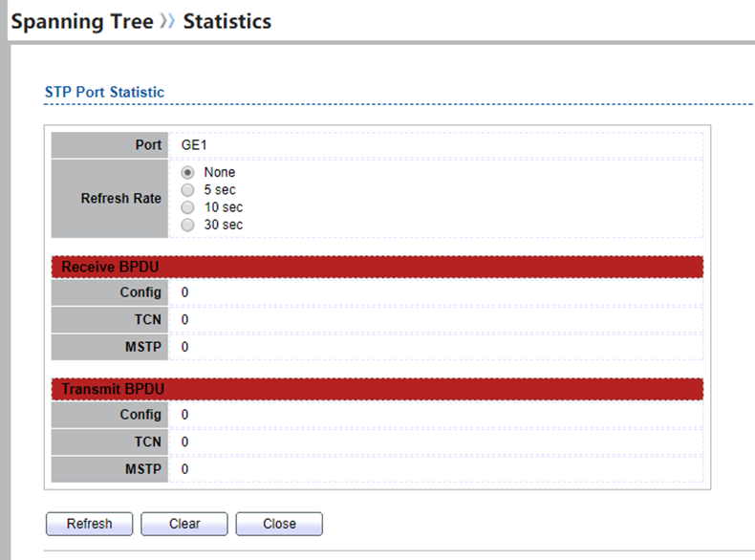Screen dimensions: 755x560
Task: Select the Receive BPDU TCN value
Action: click(185, 319)
